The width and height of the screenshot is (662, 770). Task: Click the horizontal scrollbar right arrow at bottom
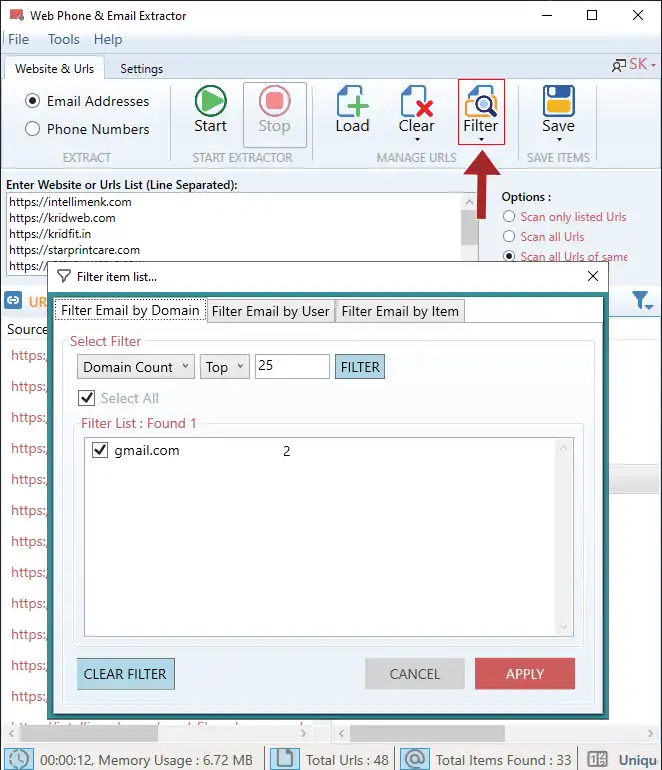click(x=651, y=733)
